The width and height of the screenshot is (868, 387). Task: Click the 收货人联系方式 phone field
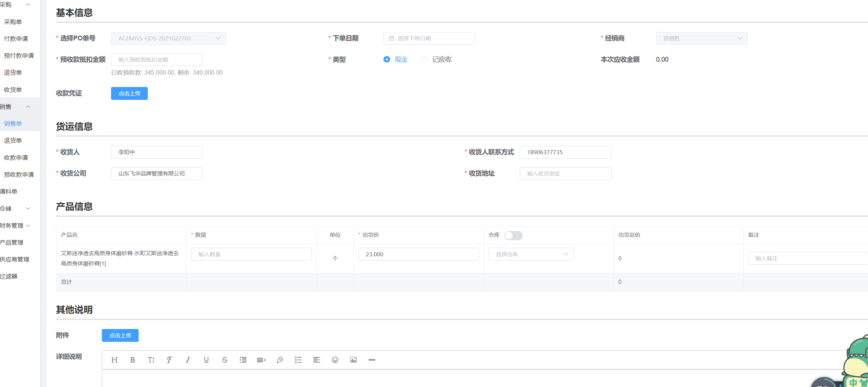click(566, 152)
